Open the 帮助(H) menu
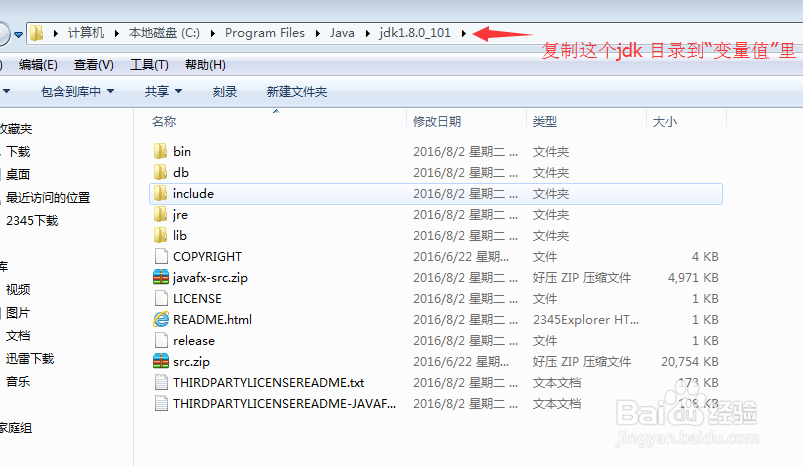The width and height of the screenshot is (803, 466). click(205, 65)
